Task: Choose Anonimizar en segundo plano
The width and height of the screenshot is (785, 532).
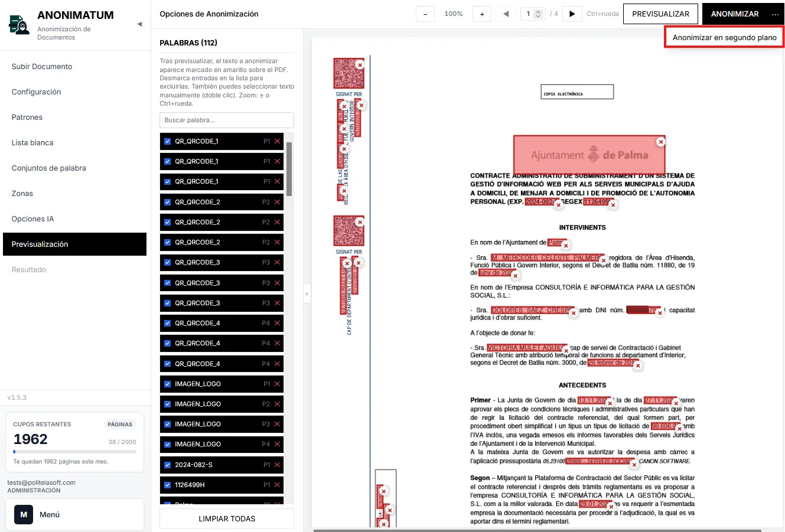Action: (x=724, y=37)
